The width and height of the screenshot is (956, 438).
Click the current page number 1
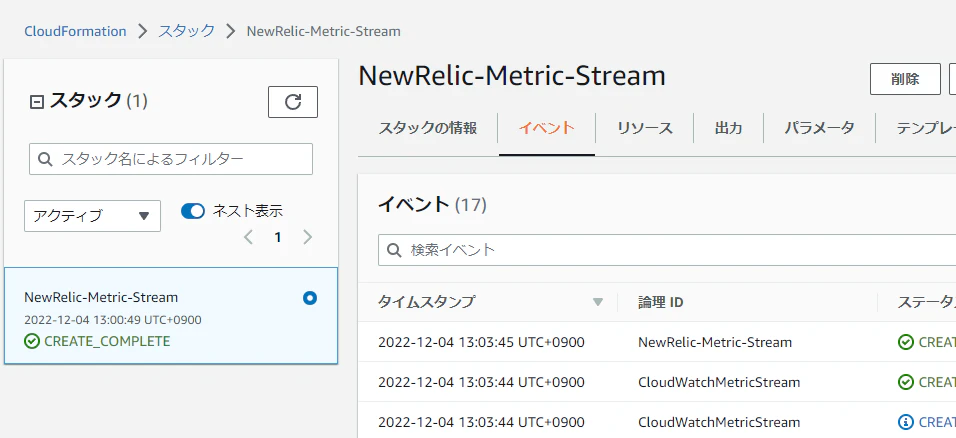[278, 237]
